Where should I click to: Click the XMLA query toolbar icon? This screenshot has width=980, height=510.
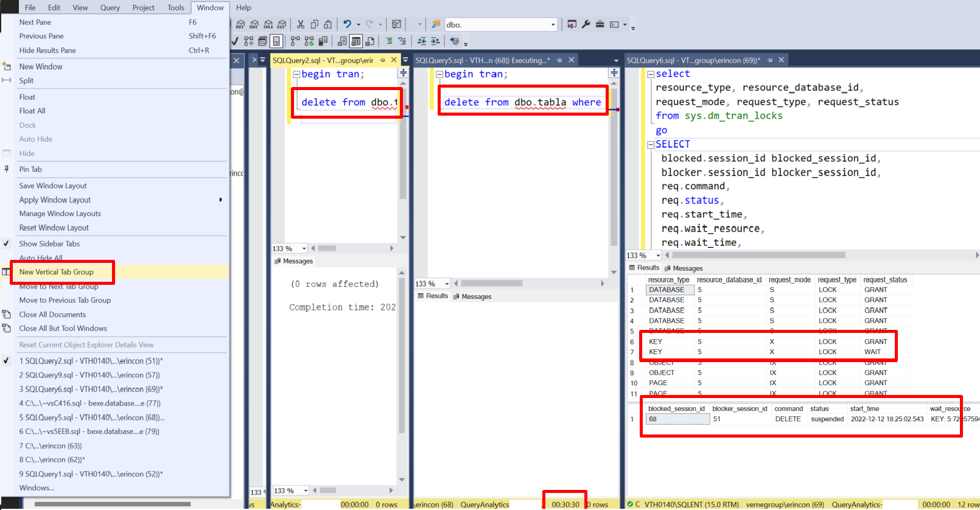click(x=268, y=24)
